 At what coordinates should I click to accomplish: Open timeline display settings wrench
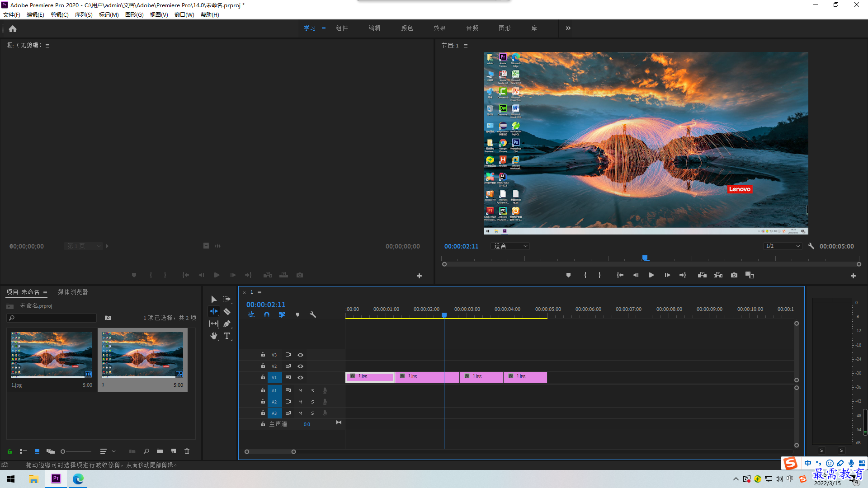[x=313, y=314]
